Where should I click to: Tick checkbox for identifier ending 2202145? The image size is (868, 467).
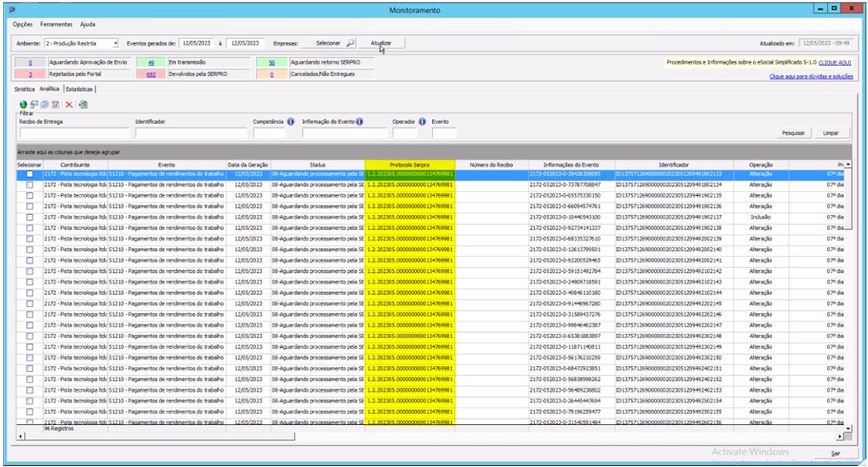(30, 303)
